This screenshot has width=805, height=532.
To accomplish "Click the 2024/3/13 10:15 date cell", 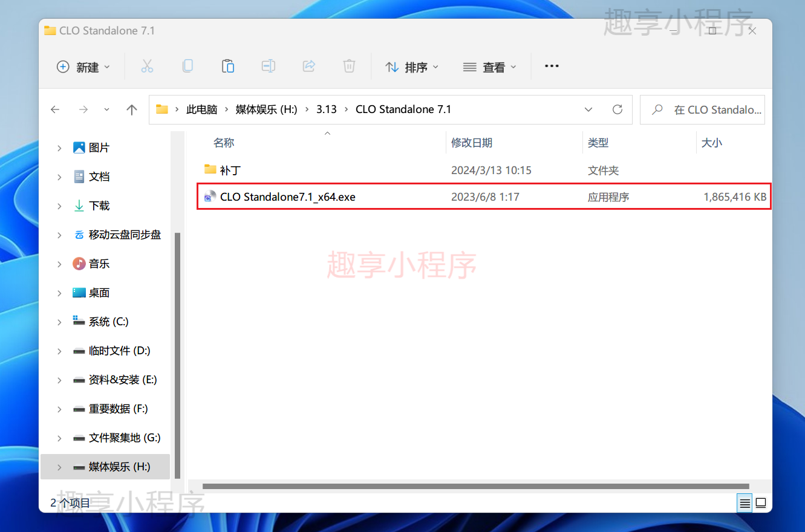I will click(491, 170).
